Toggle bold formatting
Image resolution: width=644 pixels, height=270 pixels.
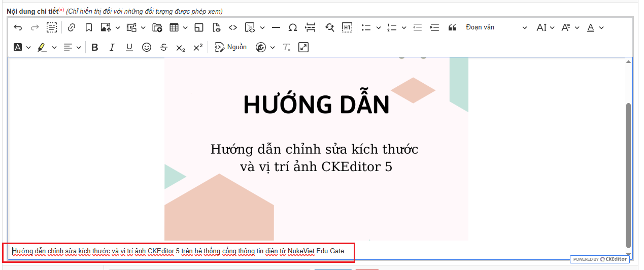(95, 47)
